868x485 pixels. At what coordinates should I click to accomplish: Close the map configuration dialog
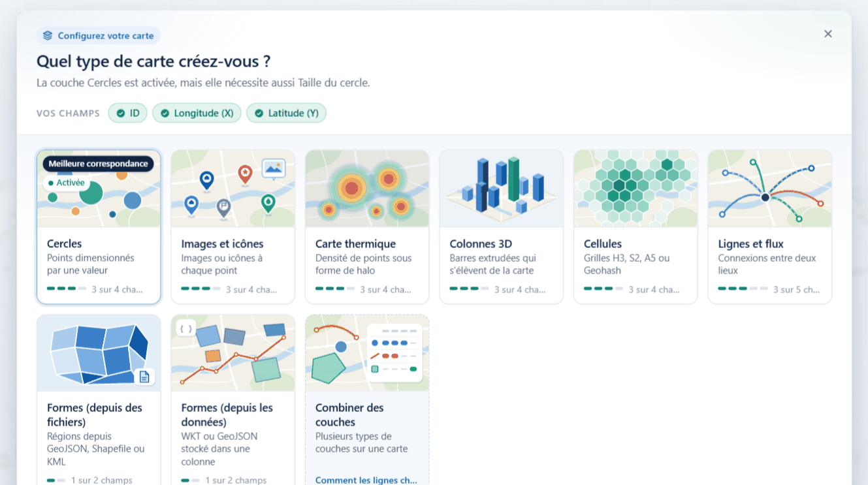click(828, 34)
